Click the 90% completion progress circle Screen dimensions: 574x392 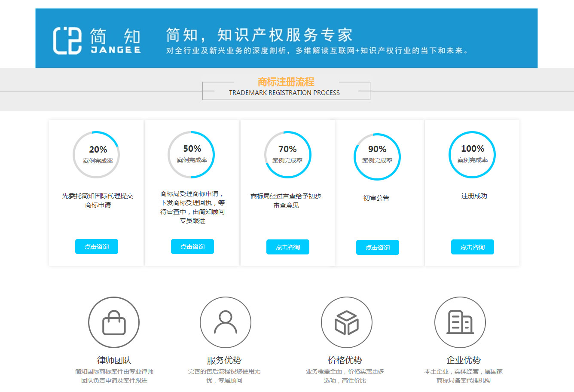(x=377, y=157)
